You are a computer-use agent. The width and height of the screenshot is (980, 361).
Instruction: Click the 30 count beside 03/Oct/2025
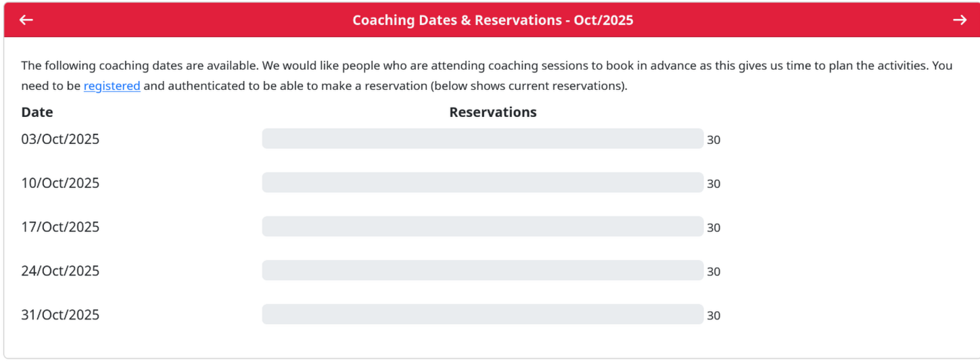[x=714, y=140]
